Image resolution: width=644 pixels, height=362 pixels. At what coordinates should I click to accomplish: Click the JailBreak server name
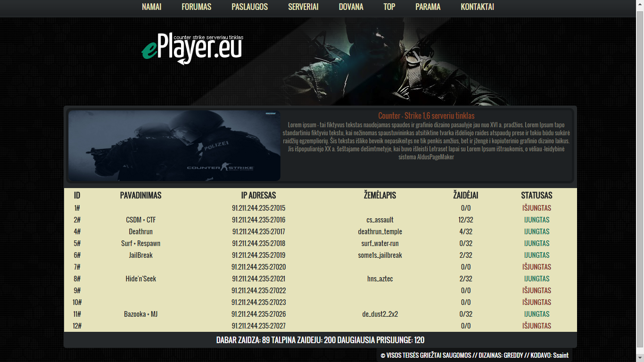point(140,255)
